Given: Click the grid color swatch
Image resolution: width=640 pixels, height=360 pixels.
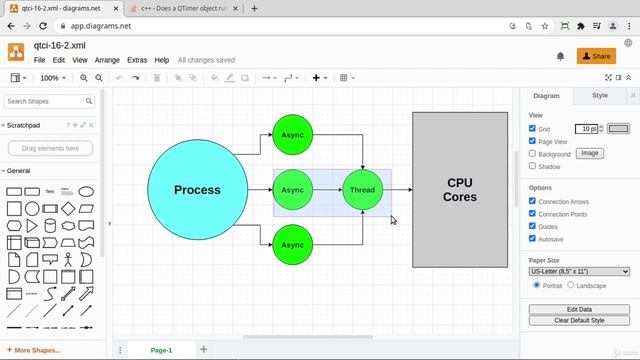Looking at the screenshot, I should [618, 129].
